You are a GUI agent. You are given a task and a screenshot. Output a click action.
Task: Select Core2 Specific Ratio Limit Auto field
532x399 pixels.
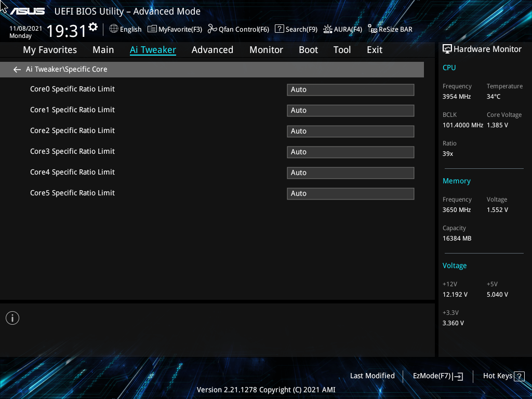351,131
